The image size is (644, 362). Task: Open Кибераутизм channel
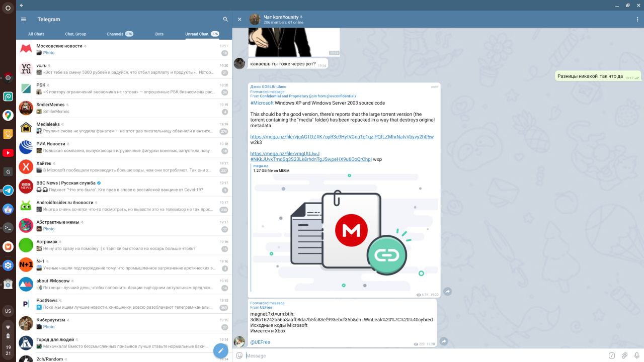tap(124, 324)
